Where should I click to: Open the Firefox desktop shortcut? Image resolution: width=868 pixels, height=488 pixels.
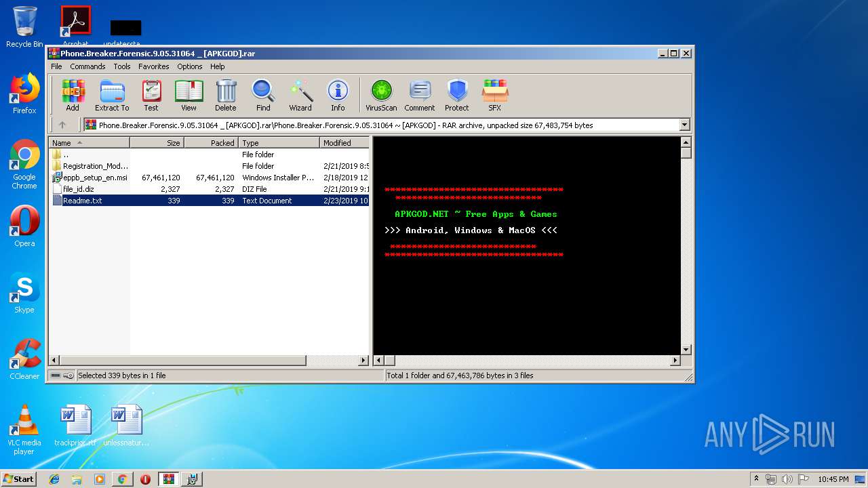(x=24, y=94)
